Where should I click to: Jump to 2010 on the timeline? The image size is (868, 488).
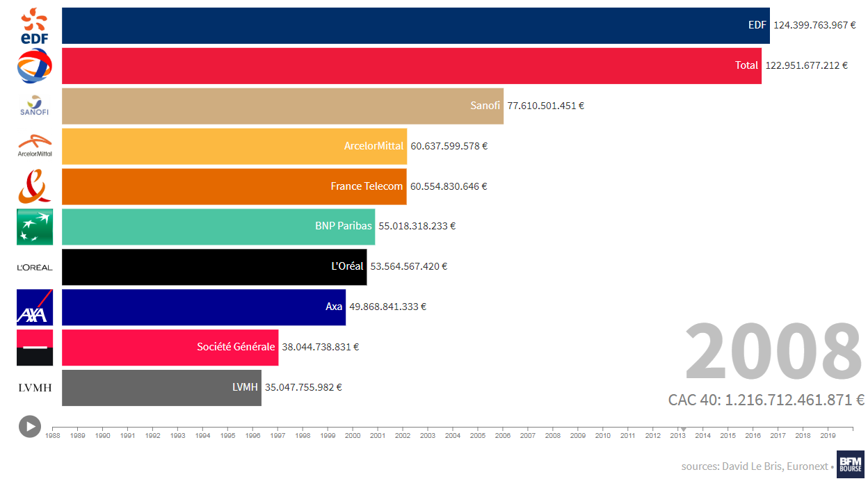coord(603,435)
